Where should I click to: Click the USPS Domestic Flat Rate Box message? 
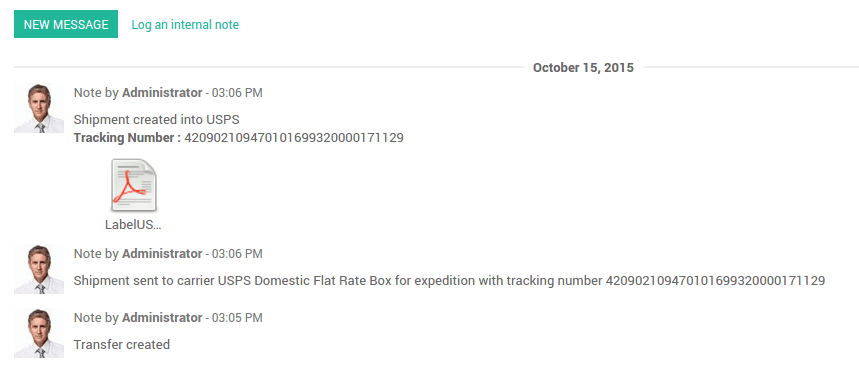pyautogui.click(x=449, y=281)
